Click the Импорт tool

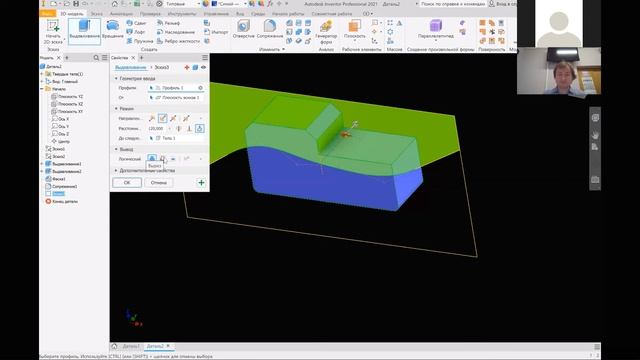[216, 32]
